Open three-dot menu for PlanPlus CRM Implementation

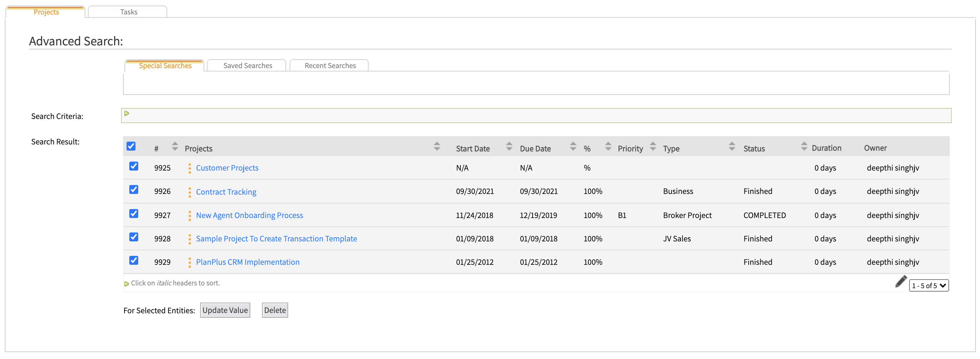[x=189, y=262]
